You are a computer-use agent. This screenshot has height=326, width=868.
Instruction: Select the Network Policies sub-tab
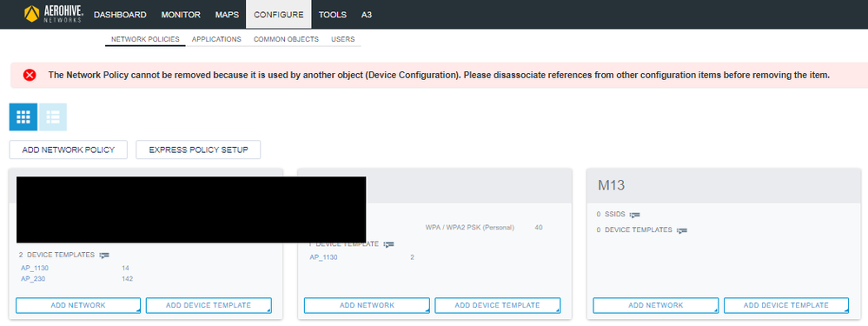pos(145,39)
